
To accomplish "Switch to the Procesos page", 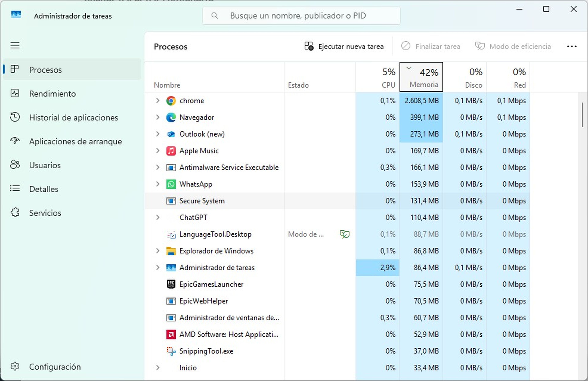I will click(x=72, y=70).
